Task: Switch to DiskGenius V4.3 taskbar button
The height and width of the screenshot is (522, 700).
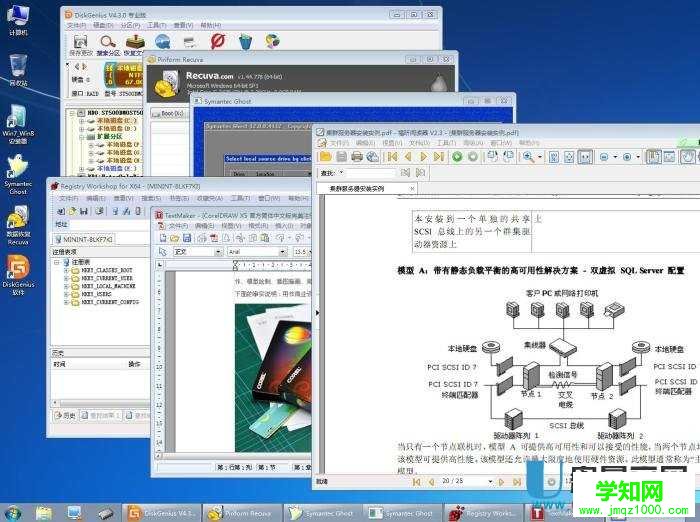Action: click(x=162, y=514)
